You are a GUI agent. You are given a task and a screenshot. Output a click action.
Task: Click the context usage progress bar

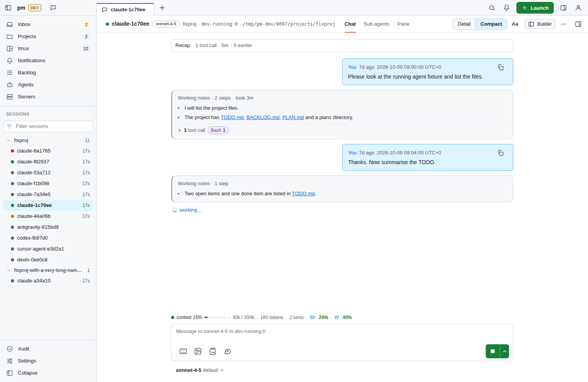coord(215,317)
